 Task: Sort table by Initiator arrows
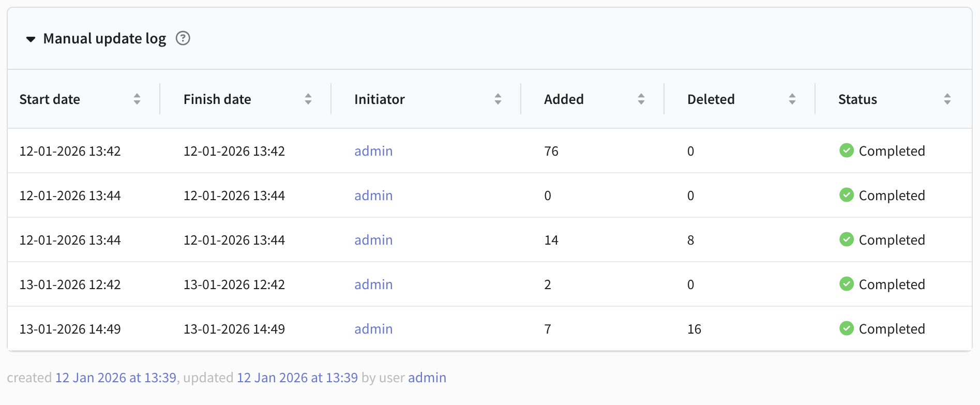[498, 99]
